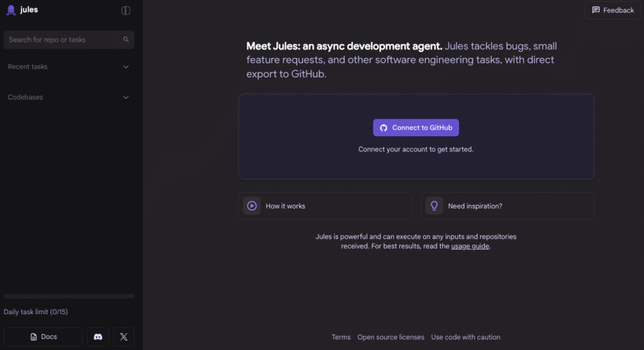
Task: Click the 'jules' brand name text
Action: pyautogui.click(x=29, y=9)
